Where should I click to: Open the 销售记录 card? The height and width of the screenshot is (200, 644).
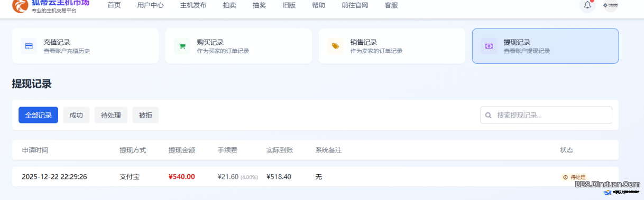click(x=392, y=46)
